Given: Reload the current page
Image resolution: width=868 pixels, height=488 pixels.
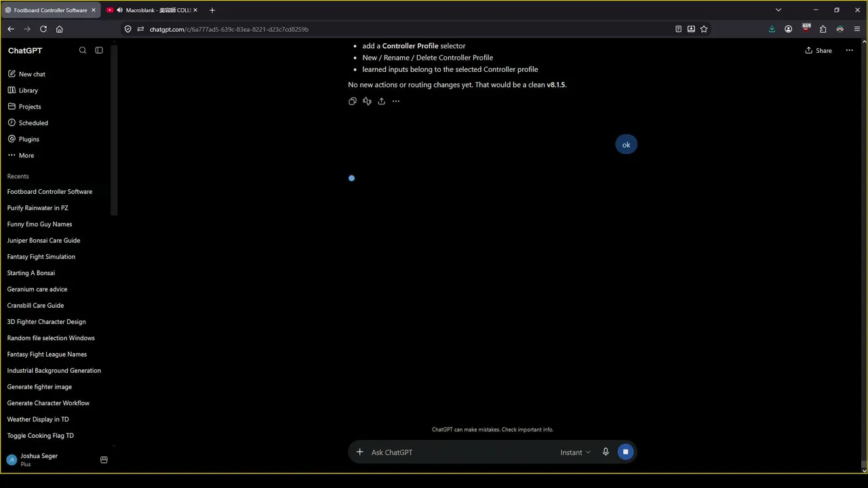Looking at the screenshot, I should (x=43, y=29).
